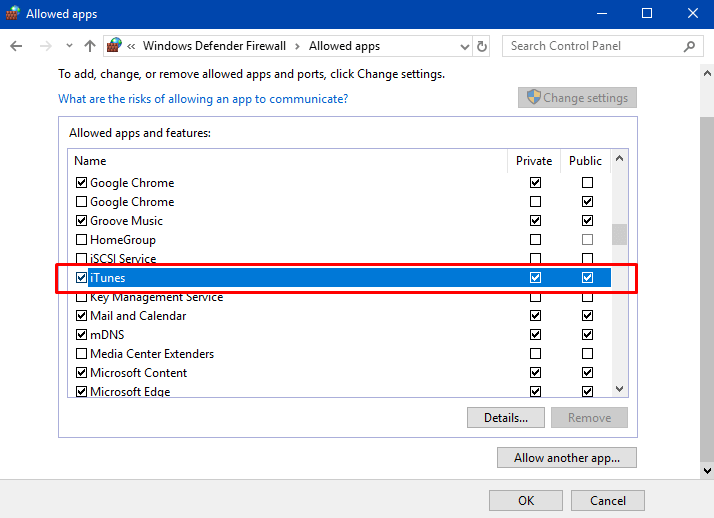Expand the double-chevron breadcrumb overflow
This screenshot has height=518, width=714.
coord(131,46)
